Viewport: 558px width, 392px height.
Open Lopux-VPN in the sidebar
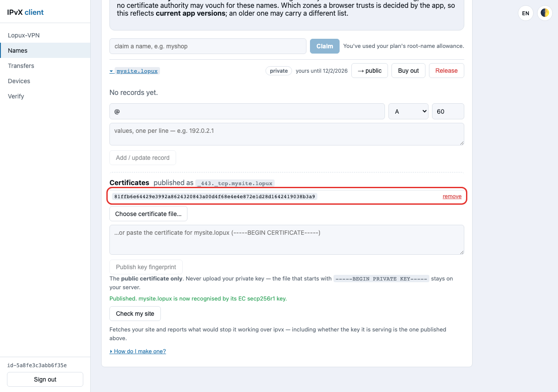tap(45, 35)
